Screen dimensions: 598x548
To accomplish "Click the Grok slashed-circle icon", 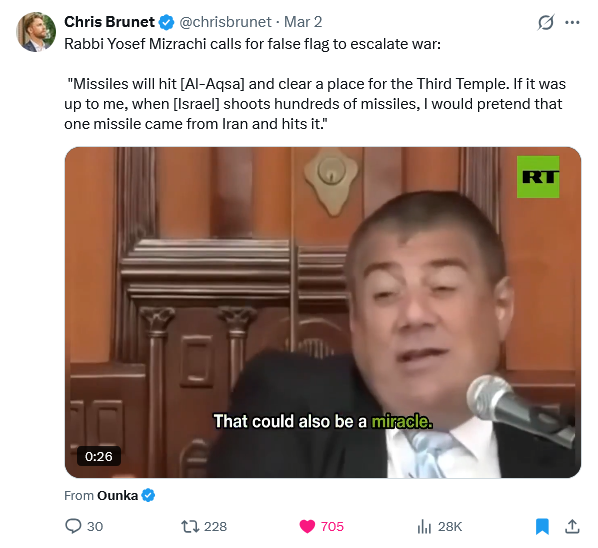I will pos(545,22).
